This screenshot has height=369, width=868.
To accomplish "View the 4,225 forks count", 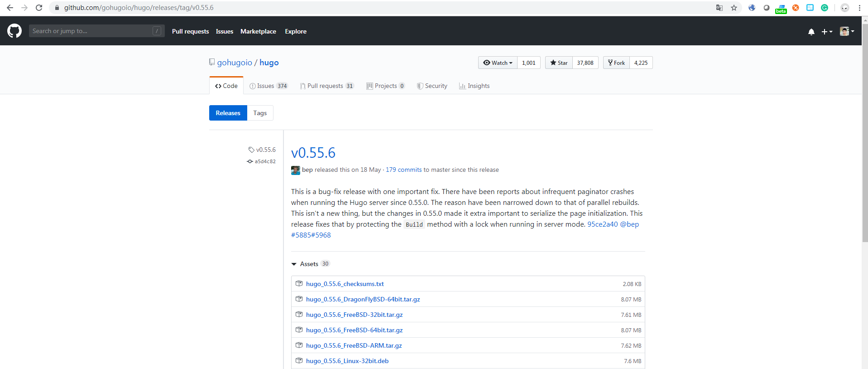I will click(x=641, y=63).
